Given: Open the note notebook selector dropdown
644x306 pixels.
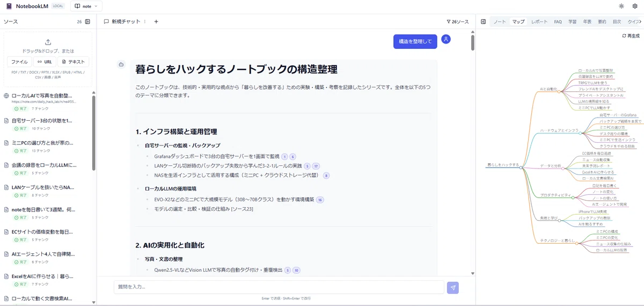Looking at the screenshot, I should [86, 6].
